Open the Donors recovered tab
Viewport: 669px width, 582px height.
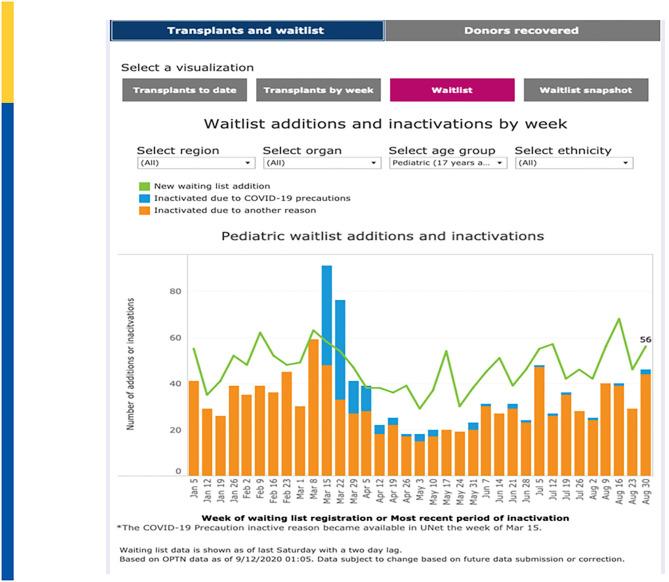pyautogui.click(x=521, y=30)
